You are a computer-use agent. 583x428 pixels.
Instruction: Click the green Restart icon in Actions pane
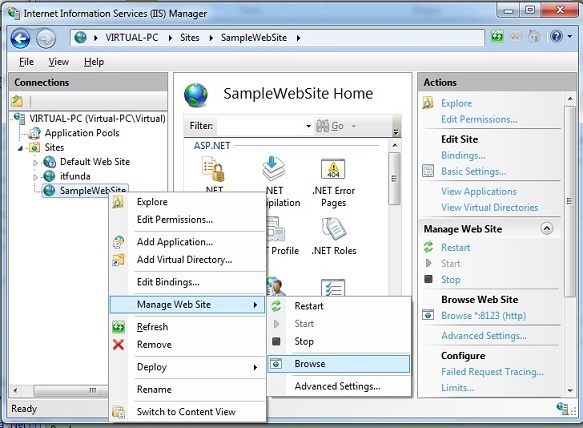[x=428, y=247]
